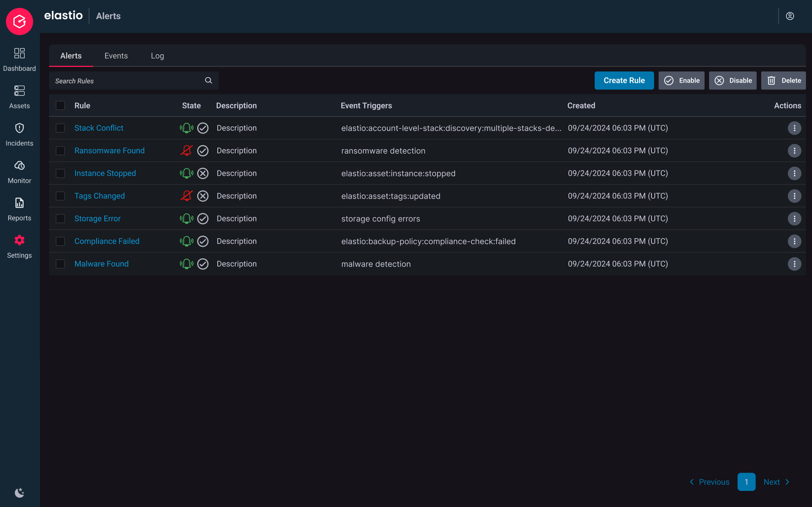The height and width of the screenshot is (507, 812).
Task: Open Reports from the sidebar
Action: click(x=19, y=203)
